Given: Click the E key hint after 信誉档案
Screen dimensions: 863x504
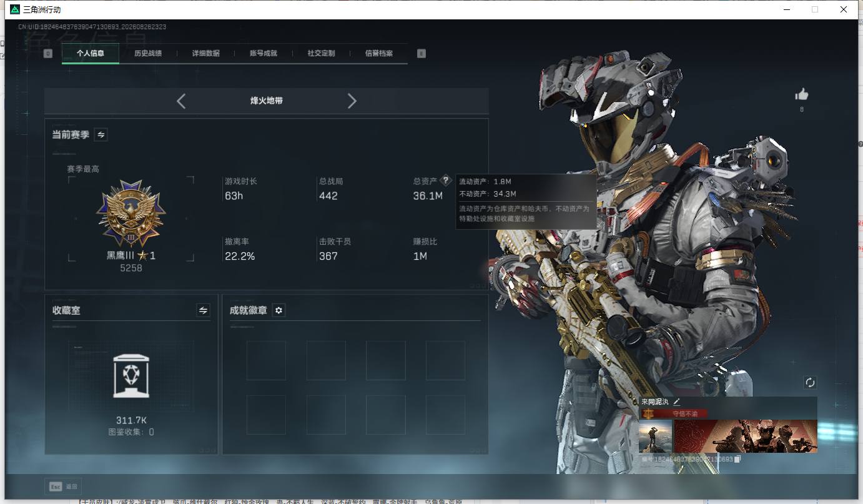Looking at the screenshot, I should (x=422, y=54).
